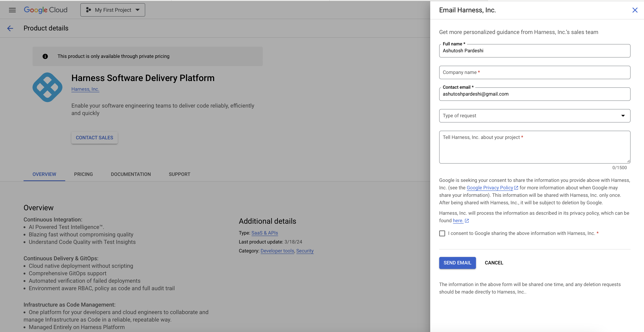
Task: Check the consent to share information checkbox
Action: [x=442, y=233]
